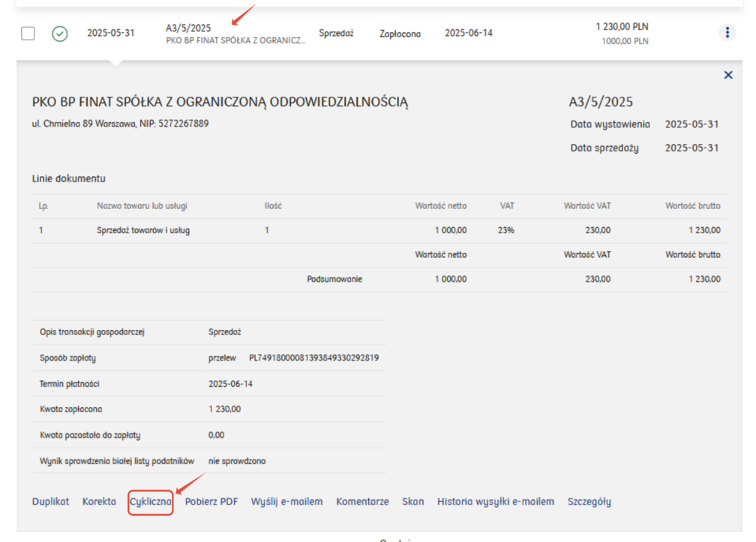The image size is (756, 542).
Task: Click the Data wystawienia value 2025-05-31
Action: click(691, 124)
